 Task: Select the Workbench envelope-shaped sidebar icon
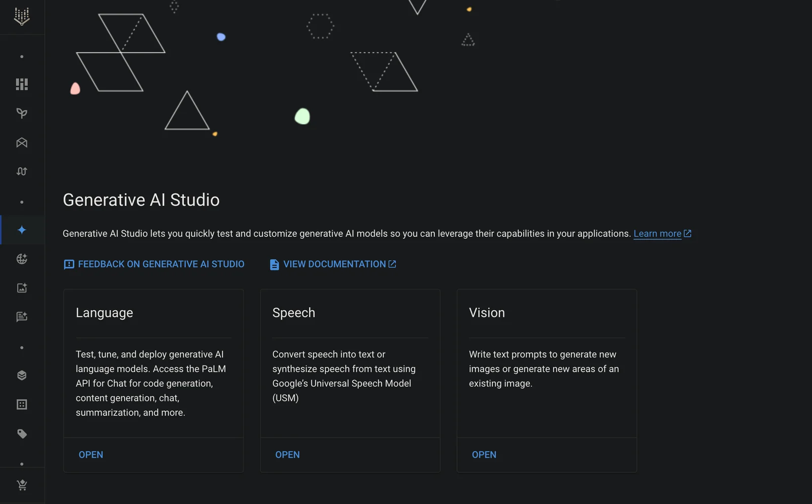[22, 142]
